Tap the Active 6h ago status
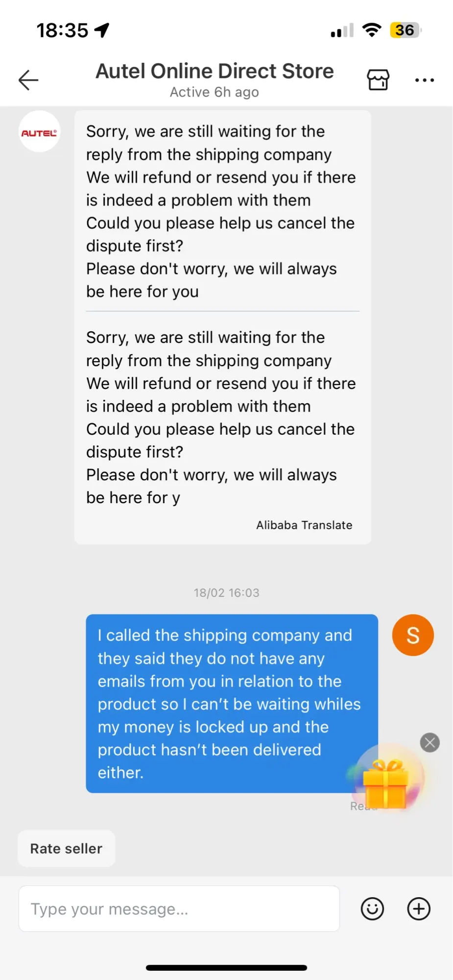The width and height of the screenshot is (453, 980). click(x=215, y=92)
